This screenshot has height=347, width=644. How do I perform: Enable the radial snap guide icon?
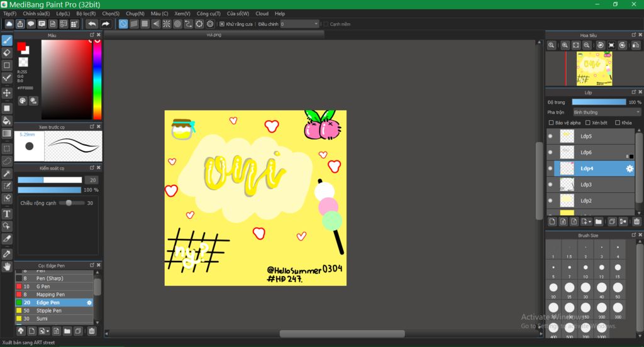166,24
